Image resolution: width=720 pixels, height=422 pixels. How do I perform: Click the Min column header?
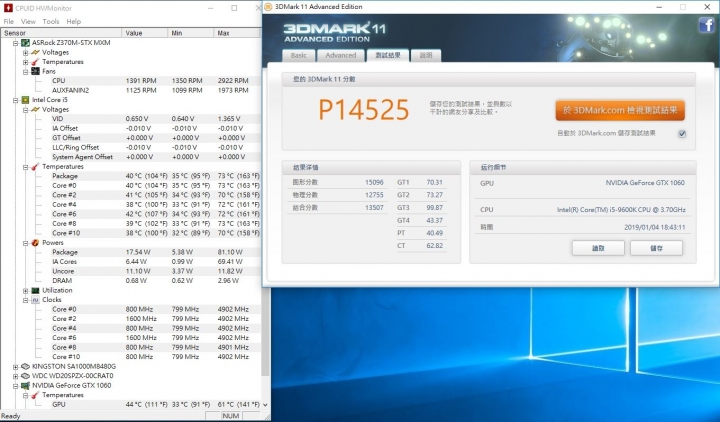191,33
